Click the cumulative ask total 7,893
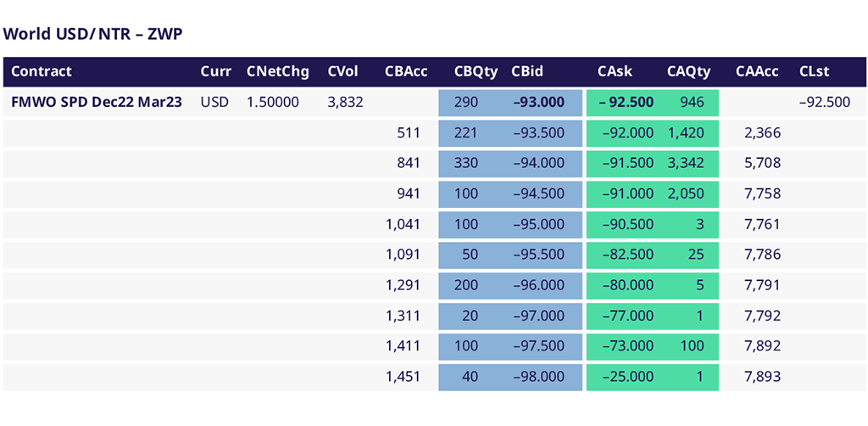This screenshot has height=426, width=868. [x=762, y=378]
